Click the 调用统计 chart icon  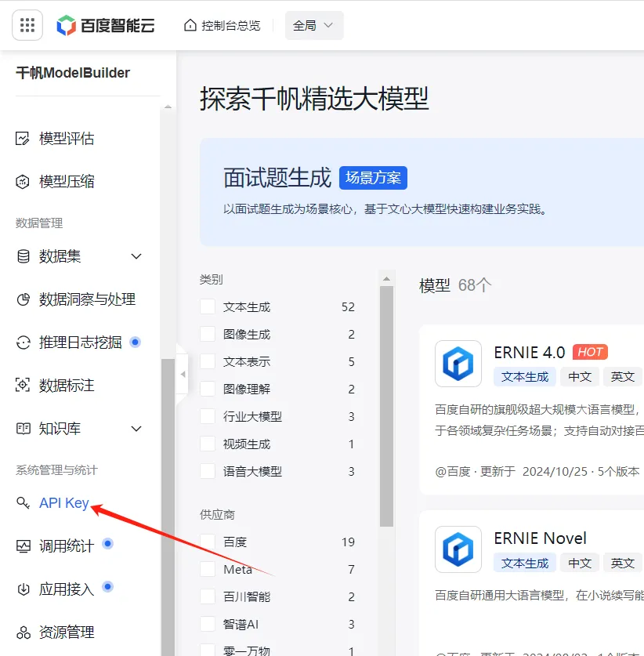tap(23, 546)
